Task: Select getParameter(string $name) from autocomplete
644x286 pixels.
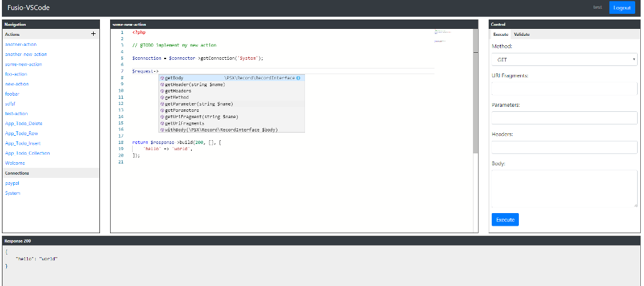Action: (199, 104)
